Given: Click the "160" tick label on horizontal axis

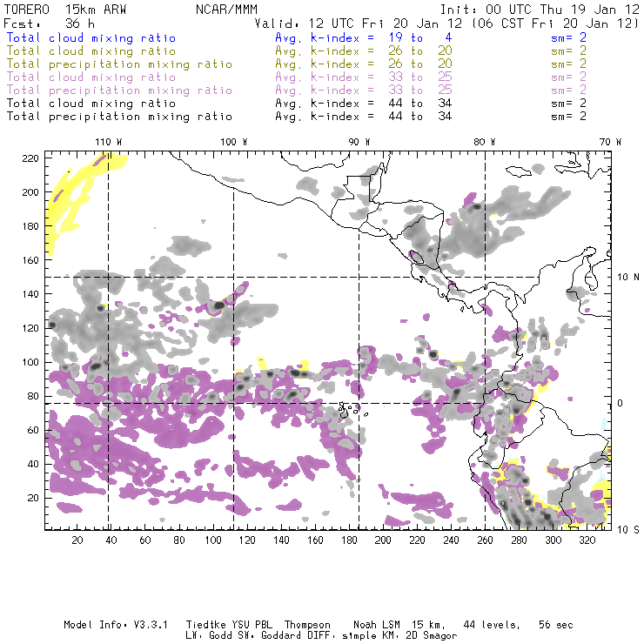Looking at the screenshot, I should 315,540.
